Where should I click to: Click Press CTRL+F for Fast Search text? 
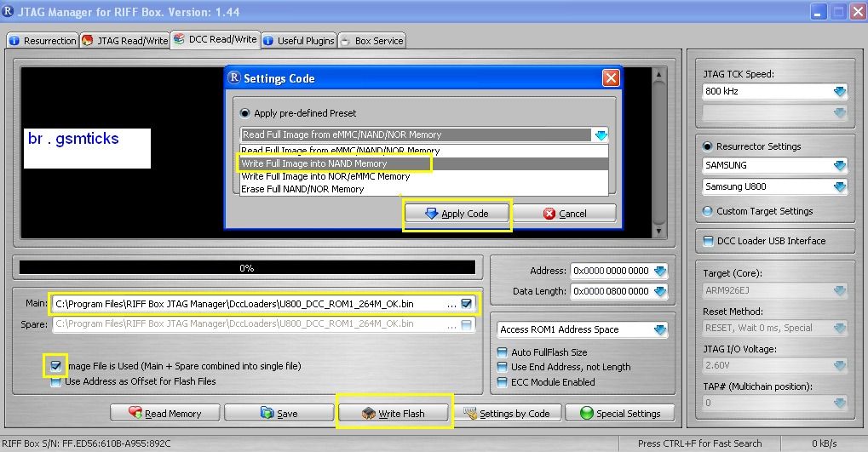click(x=699, y=443)
